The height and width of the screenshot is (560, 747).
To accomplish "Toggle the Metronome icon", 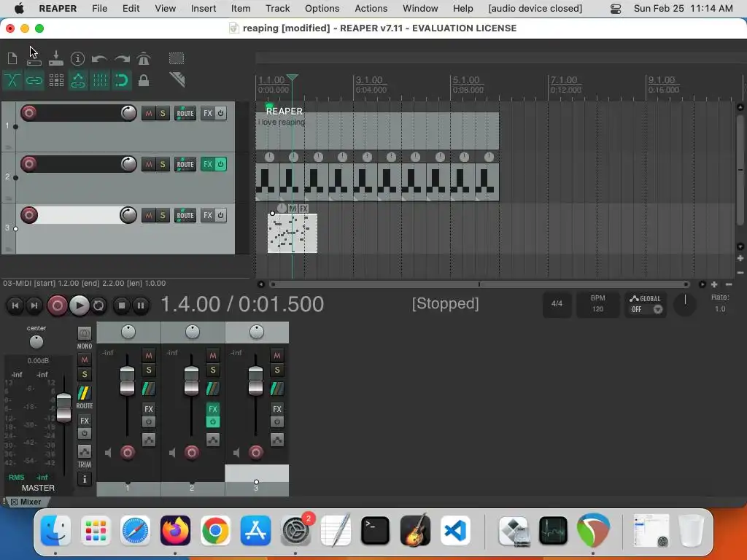I will pyautogui.click(x=144, y=58).
